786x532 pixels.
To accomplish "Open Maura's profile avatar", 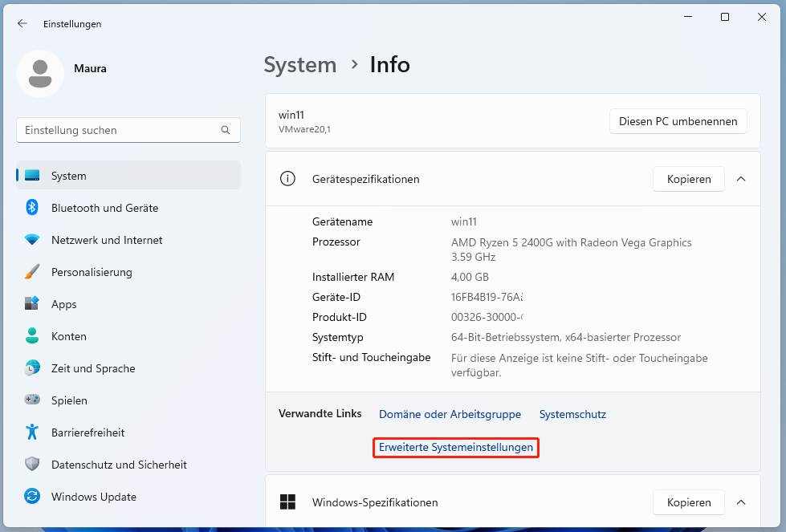I will (x=40, y=74).
